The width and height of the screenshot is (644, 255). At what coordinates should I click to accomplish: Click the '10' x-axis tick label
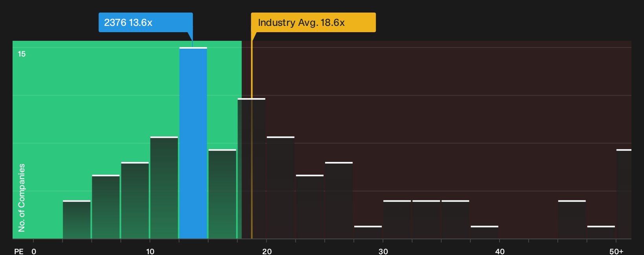click(150, 251)
